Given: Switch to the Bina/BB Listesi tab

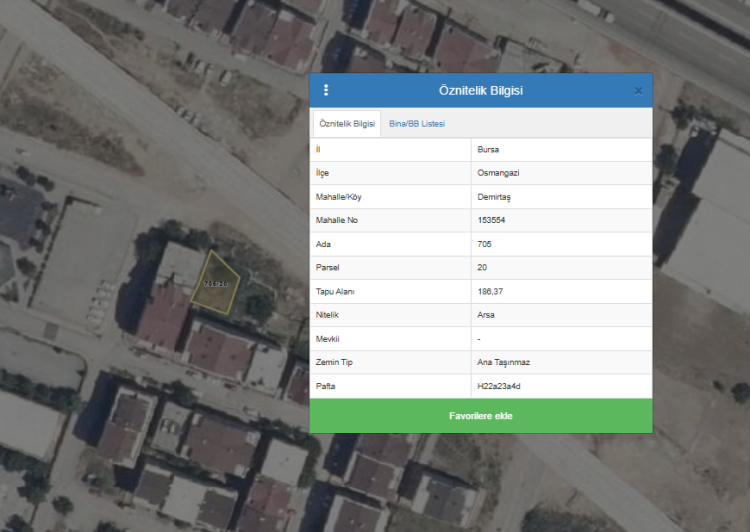Looking at the screenshot, I should pos(417,124).
